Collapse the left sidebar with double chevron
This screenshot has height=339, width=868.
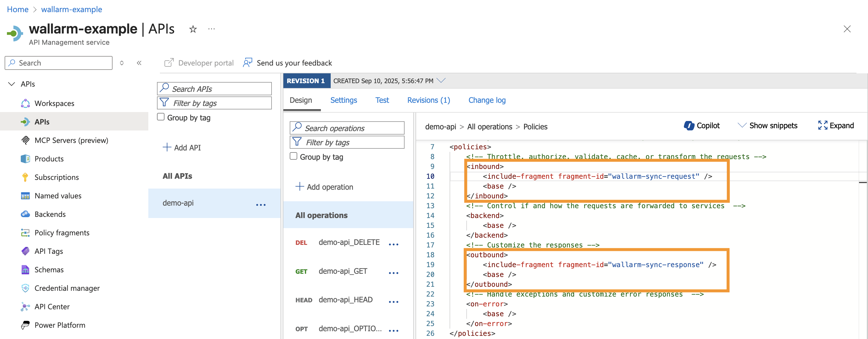[139, 63]
